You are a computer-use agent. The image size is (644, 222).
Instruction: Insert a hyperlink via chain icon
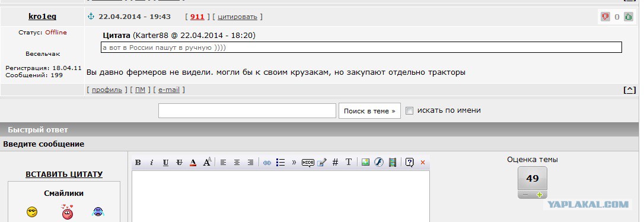click(x=267, y=163)
